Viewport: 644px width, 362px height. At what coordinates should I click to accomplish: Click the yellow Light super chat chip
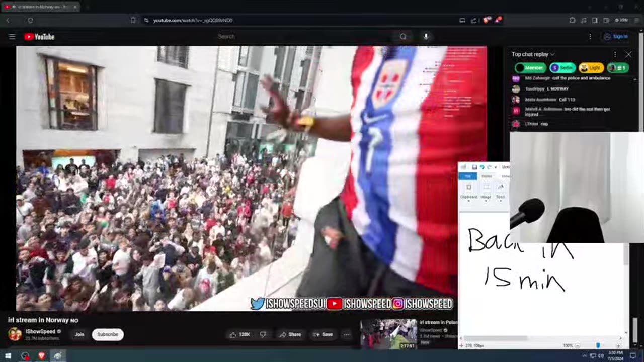tap(591, 68)
